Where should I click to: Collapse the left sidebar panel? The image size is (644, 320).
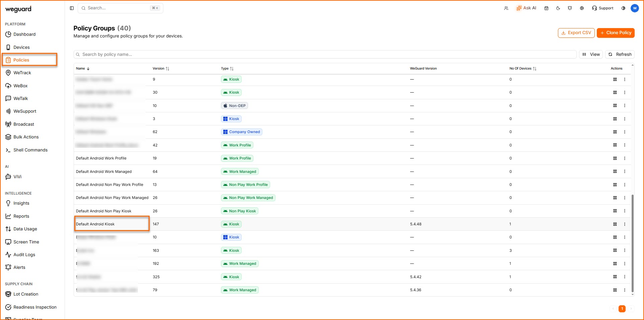pyautogui.click(x=72, y=8)
